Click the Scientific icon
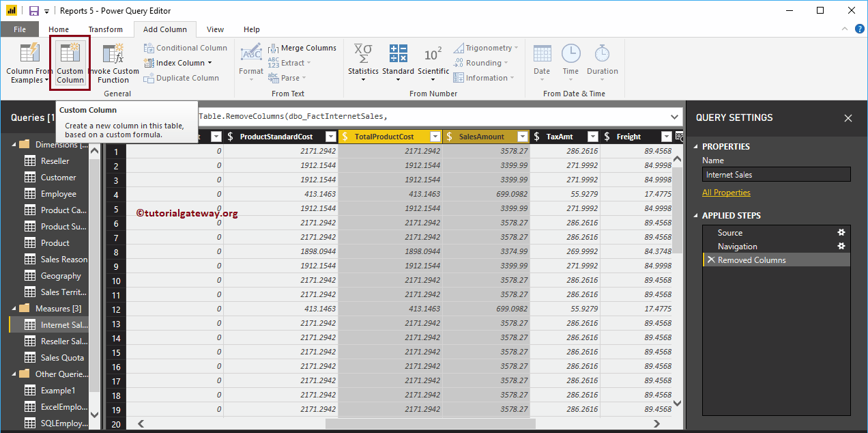Image resolution: width=868 pixels, height=433 pixels. click(x=433, y=54)
